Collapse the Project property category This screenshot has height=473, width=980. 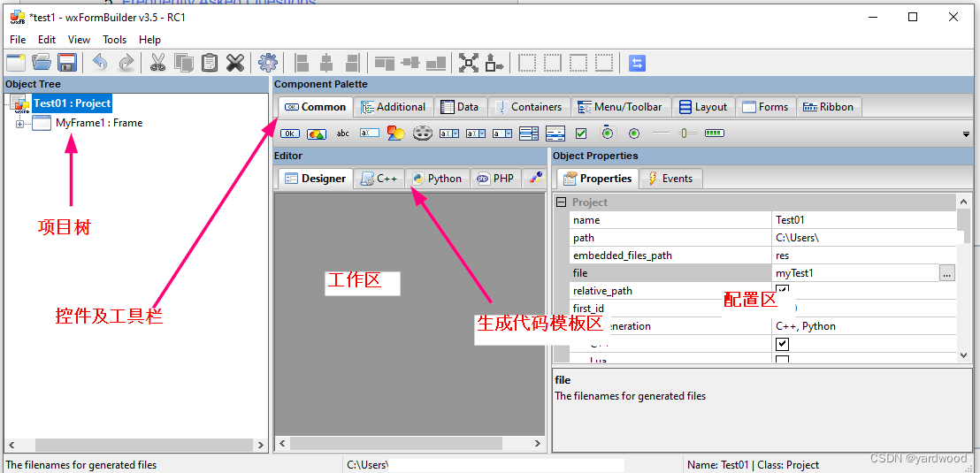coord(562,202)
